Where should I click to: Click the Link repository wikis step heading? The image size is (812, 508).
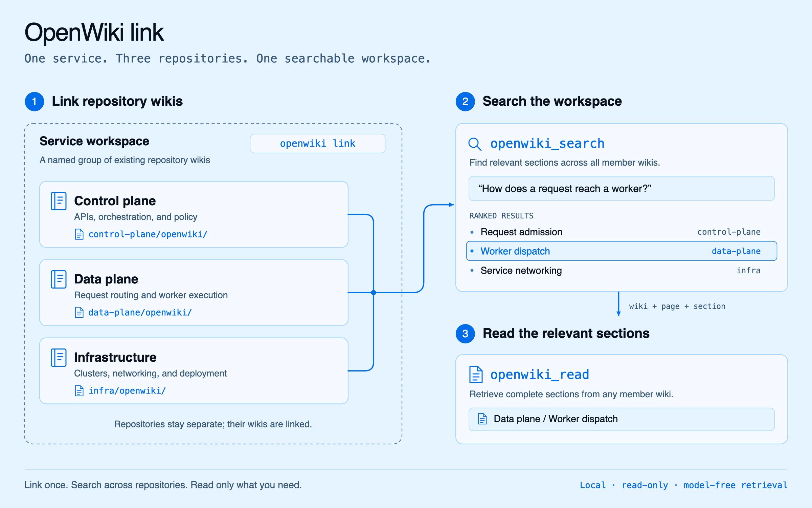[x=117, y=101]
